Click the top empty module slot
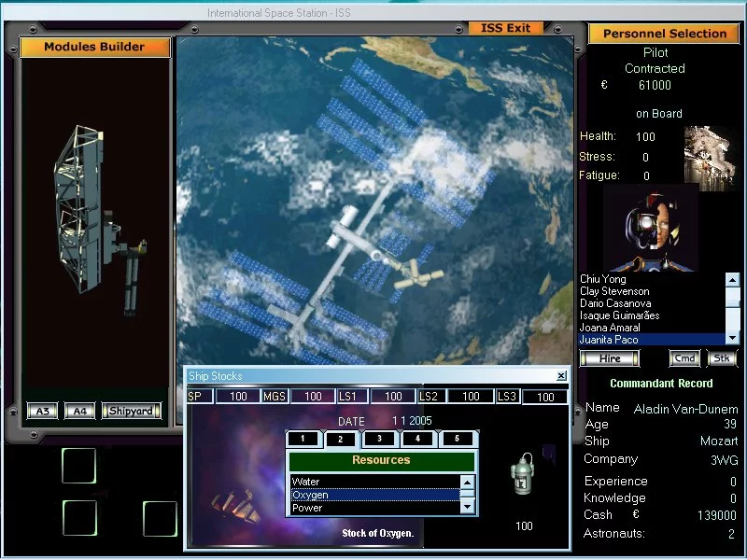The width and height of the screenshot is (747, 560). click(x=79, y=466)
